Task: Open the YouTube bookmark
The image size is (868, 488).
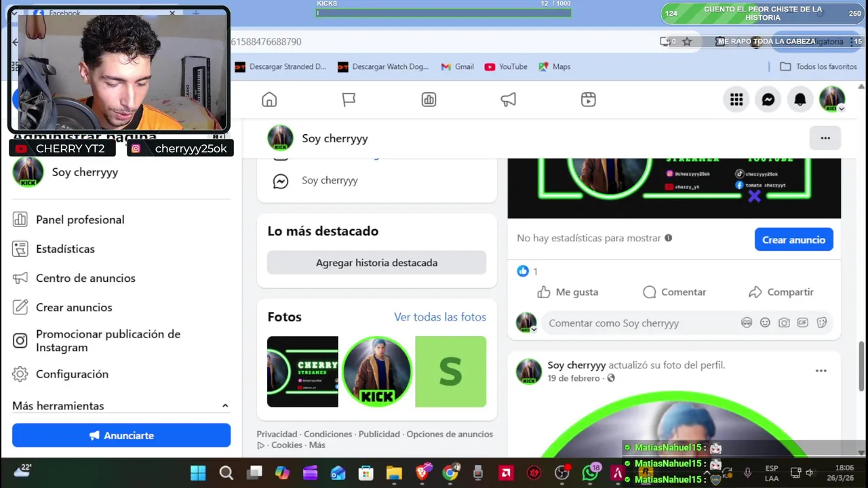Action: coord(506,66)
